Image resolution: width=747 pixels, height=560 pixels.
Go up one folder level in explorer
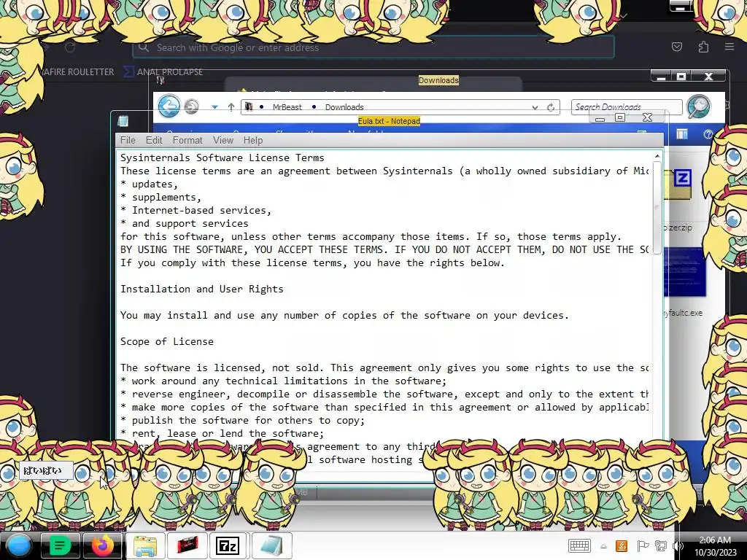(231, 107)
